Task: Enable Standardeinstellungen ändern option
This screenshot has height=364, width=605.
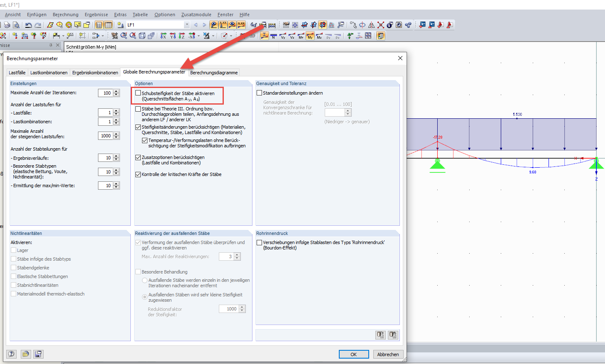Action: pyautogui.click(x=259, y=92)
